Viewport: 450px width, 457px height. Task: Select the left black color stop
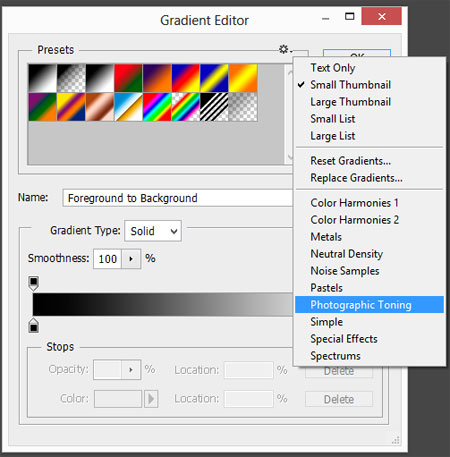click(33, 325)
